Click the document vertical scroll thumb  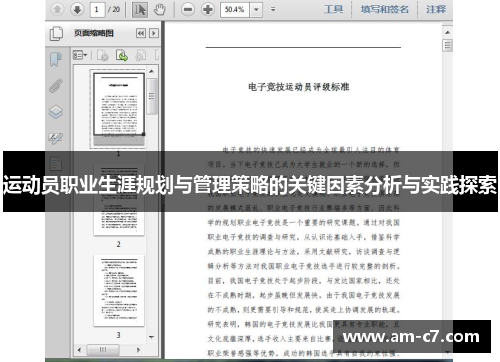[x=447, y=45]
